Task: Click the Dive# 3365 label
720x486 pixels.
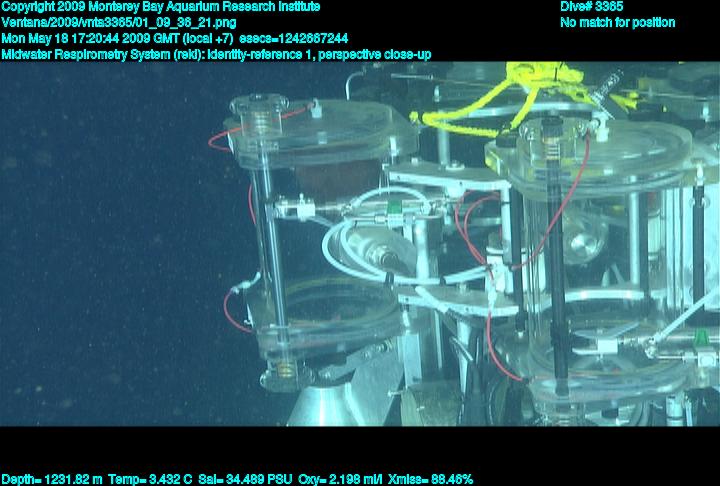Action: click(591, 7)
